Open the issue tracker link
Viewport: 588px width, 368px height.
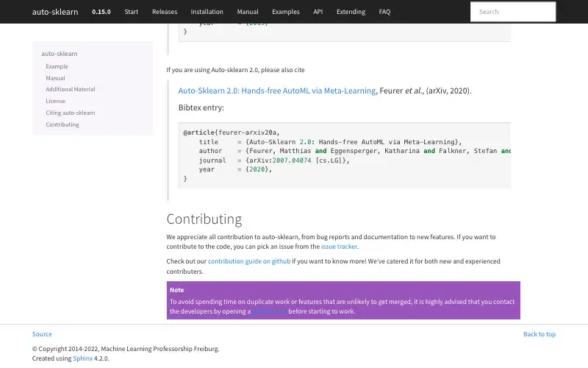tap(339, 247)
